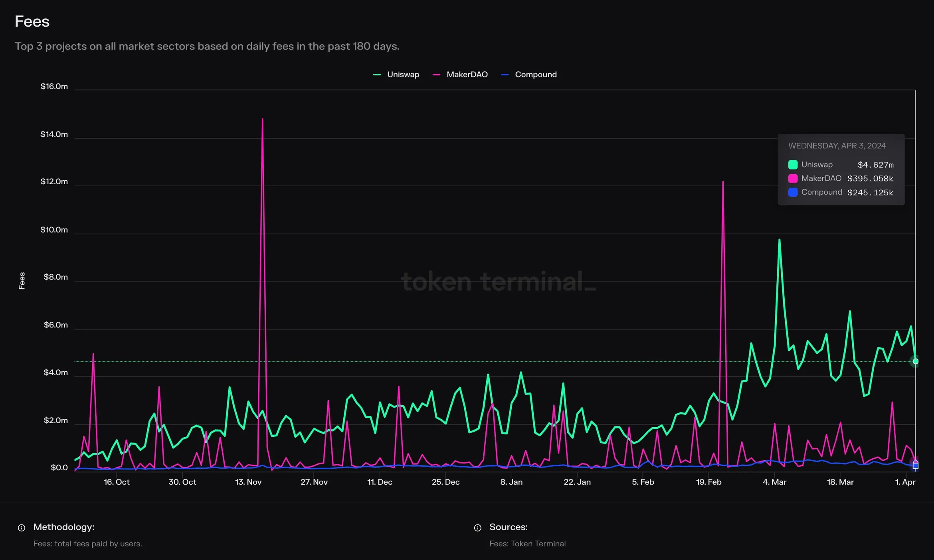Click the '30. Oct' x-axis label
Viewport: 934px width, 560px height.
click(182, 482)
